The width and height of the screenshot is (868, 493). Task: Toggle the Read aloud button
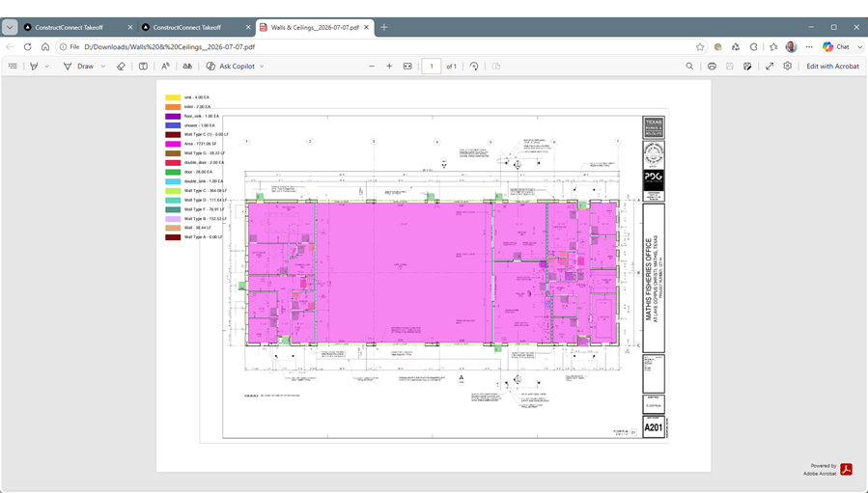click(x=165, y=66)
